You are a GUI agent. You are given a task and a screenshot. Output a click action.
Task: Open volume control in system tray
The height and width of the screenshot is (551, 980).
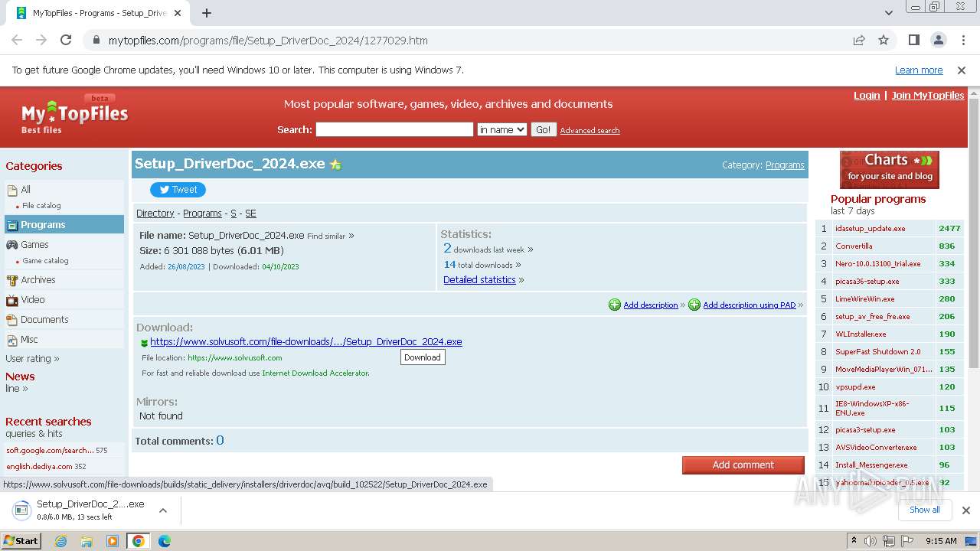pos(871,541)
